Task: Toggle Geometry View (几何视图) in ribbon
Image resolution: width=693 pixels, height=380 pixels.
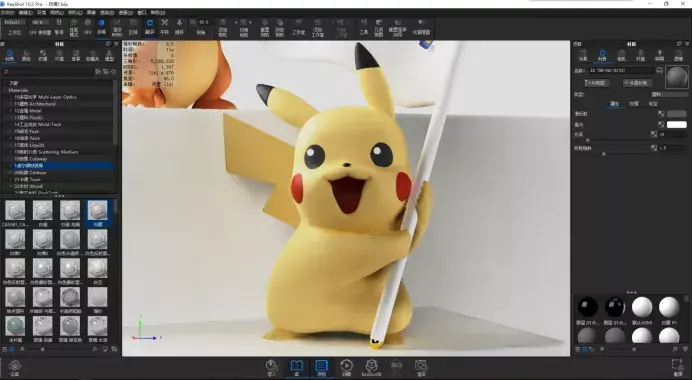Action: (x=379, y=27)
